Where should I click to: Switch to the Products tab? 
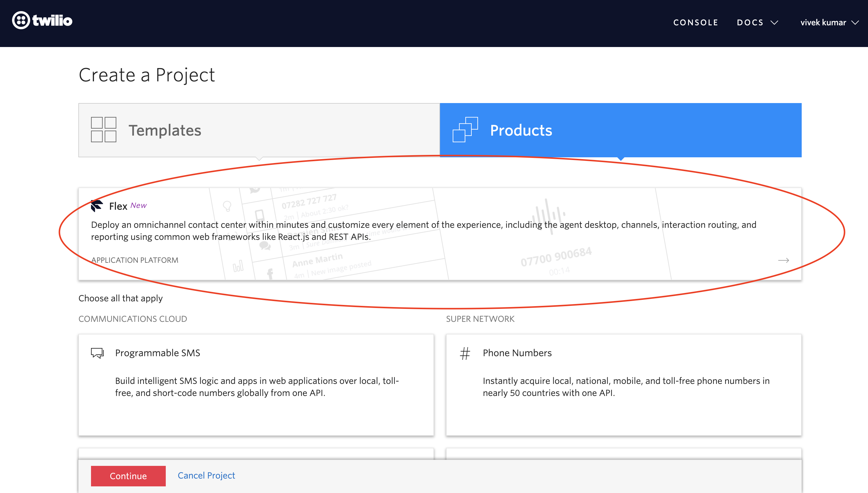(621, 130)
